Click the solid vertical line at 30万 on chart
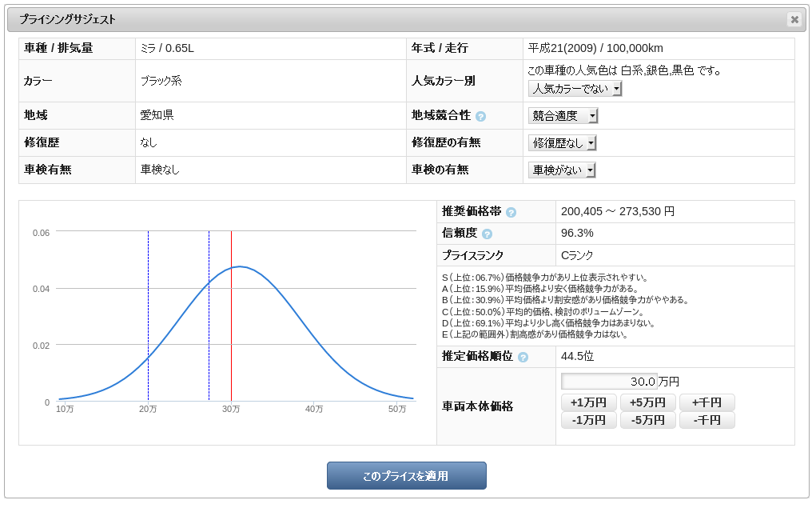812x508 pixels. coord(231,320)
